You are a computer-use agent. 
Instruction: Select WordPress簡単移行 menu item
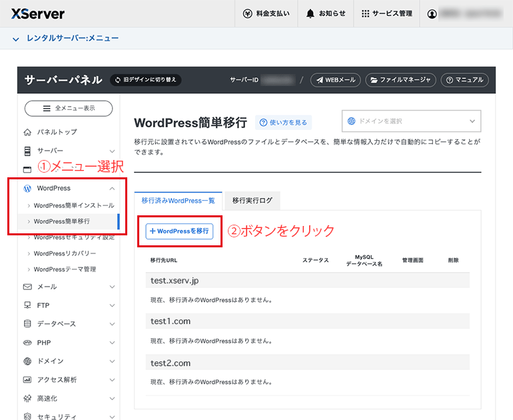pyautogui.click(x=69, y=221)
